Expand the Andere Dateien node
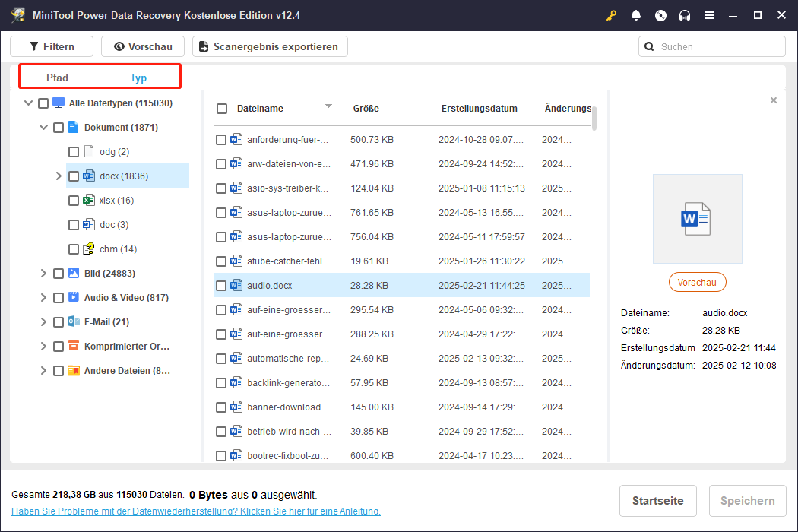The height and width of the screenshot is (532, 798). pos(43,371)
